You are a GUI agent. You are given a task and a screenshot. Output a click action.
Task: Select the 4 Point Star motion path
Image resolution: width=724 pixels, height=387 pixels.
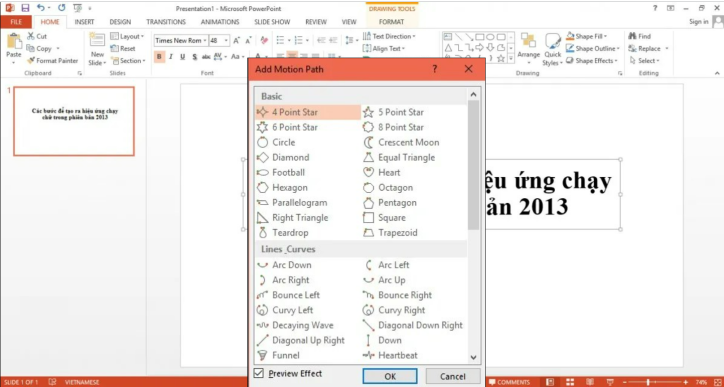tap(308, 112)
